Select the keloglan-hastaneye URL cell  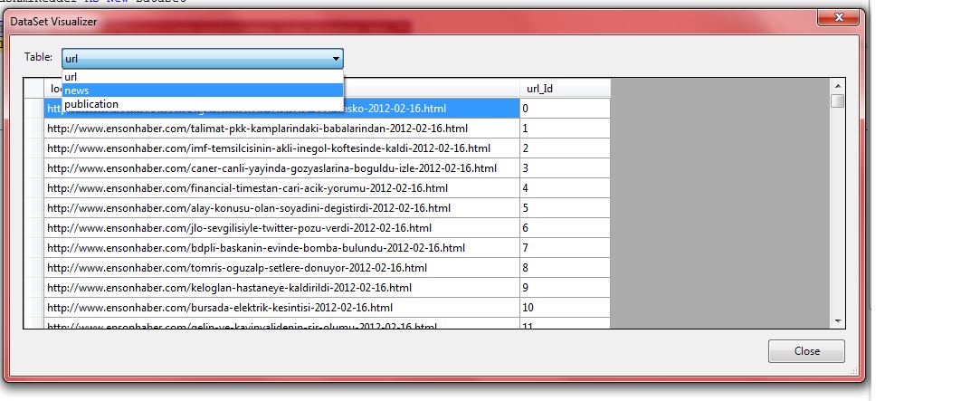(x=281, y=288)
